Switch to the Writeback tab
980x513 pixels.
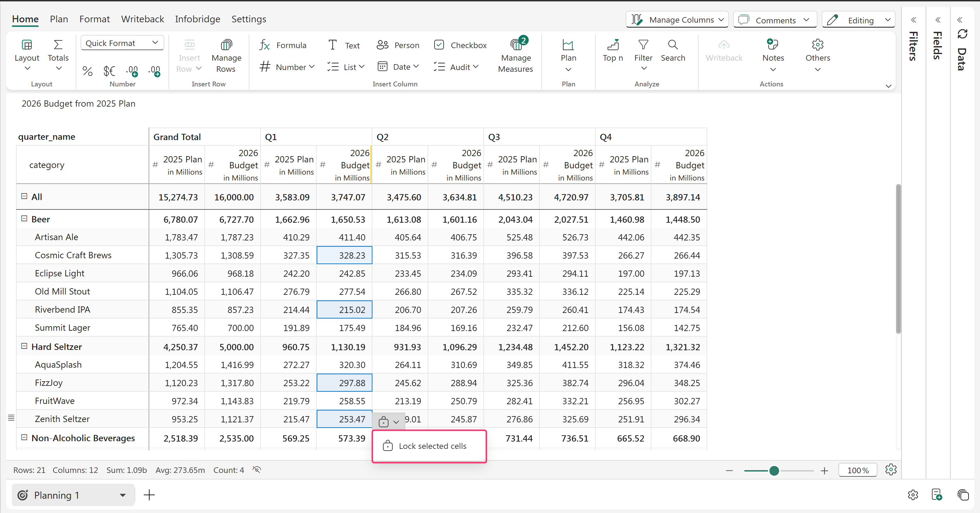point(142,19)
